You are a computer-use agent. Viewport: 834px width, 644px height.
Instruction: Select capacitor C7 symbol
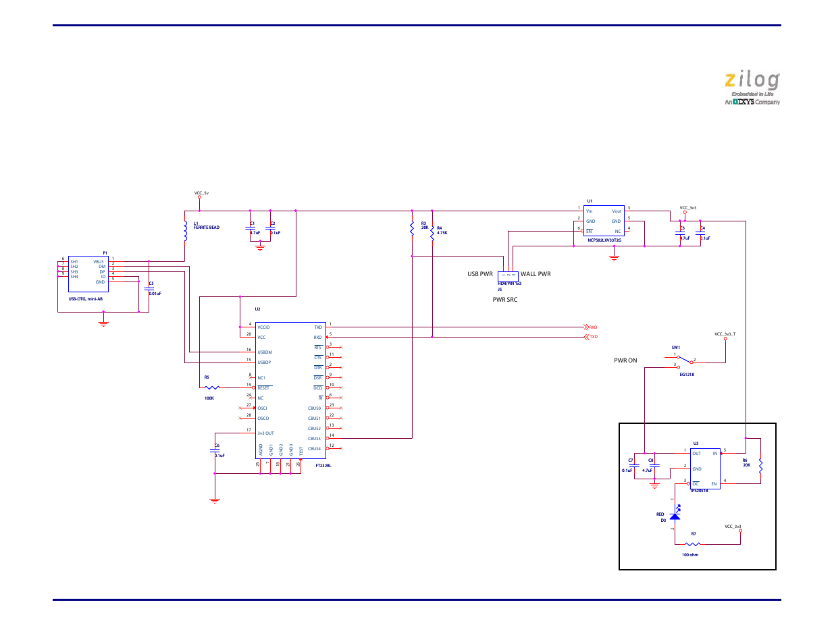click(634, 465)
